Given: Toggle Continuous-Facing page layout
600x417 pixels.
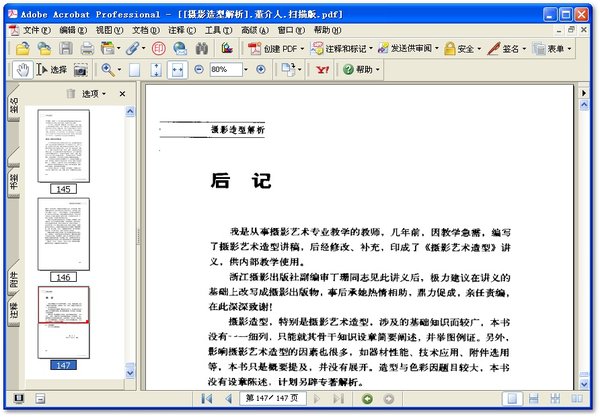Looking at the screenshot, I should coord(555,399).
